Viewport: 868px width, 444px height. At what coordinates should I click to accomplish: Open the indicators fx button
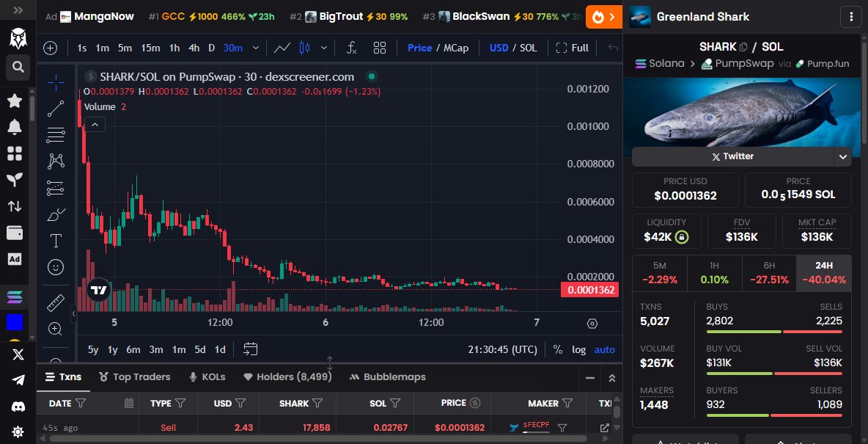click(x=351, y=48)
